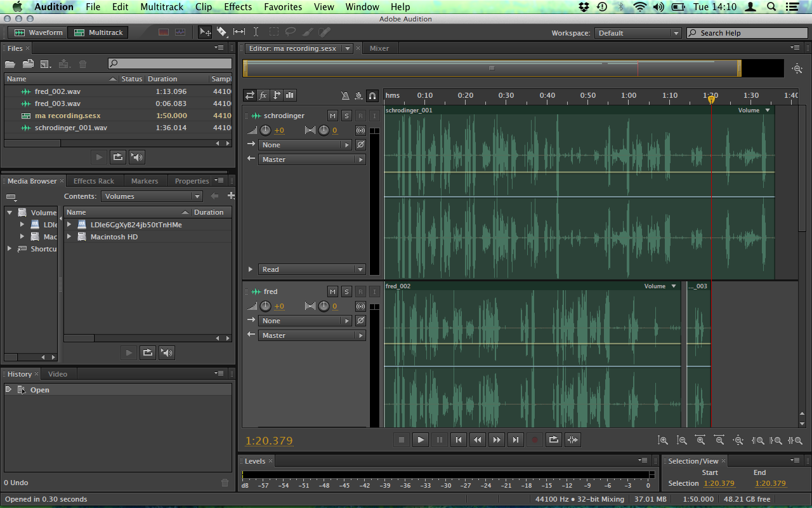Open the Workspace dropdown
Viewport: 812px width, 508px height.
[638, 33]
